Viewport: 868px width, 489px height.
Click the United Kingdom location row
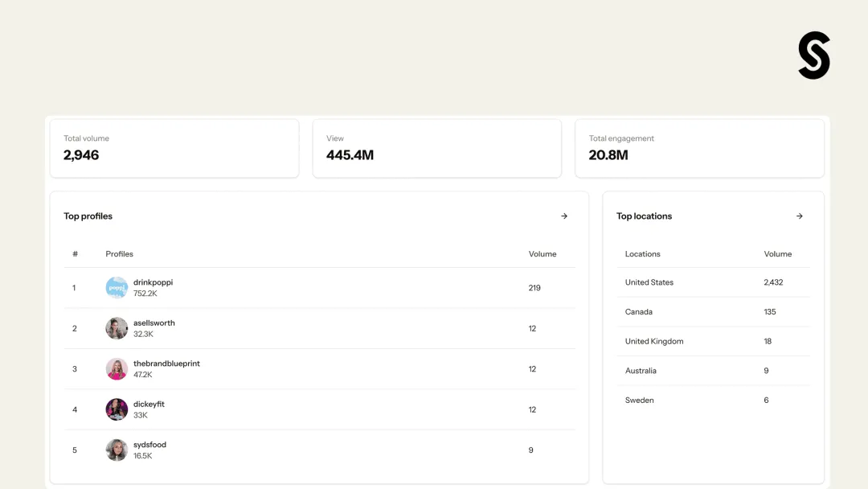coord(714,341)
